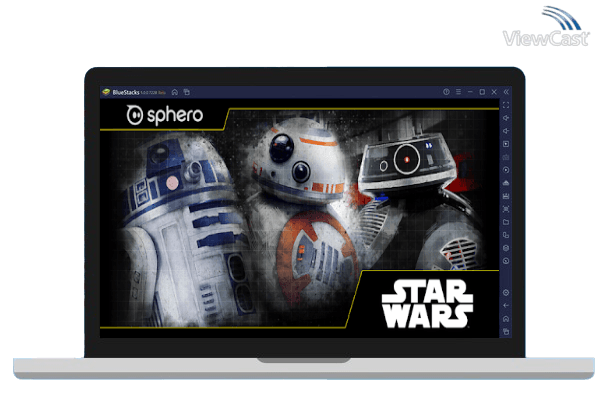Screen dimensions: 602x414
Task: Click the BB-9E dark droid image
Action: [x=418, y=200]
